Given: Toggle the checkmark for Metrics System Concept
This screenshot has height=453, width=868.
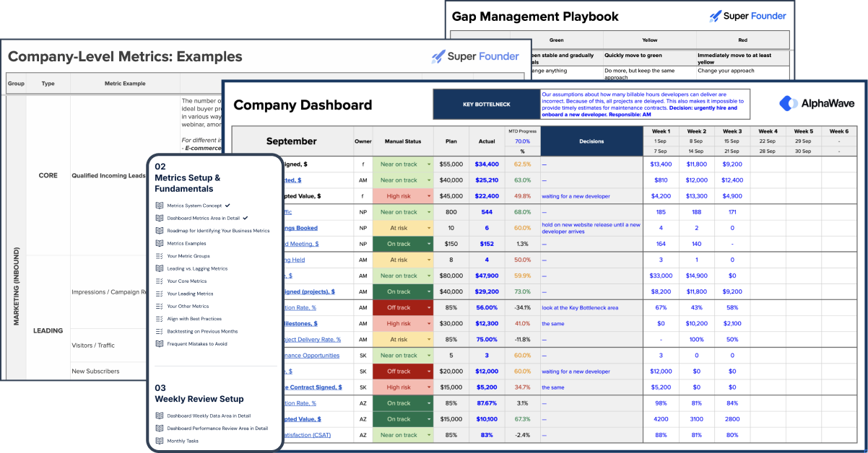Looking at the screenshot, I should [227, 206].
